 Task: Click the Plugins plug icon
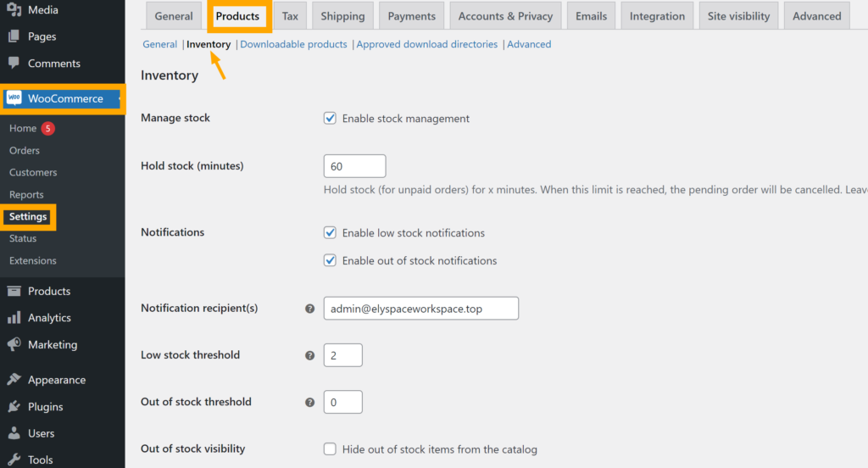(14, 407)
